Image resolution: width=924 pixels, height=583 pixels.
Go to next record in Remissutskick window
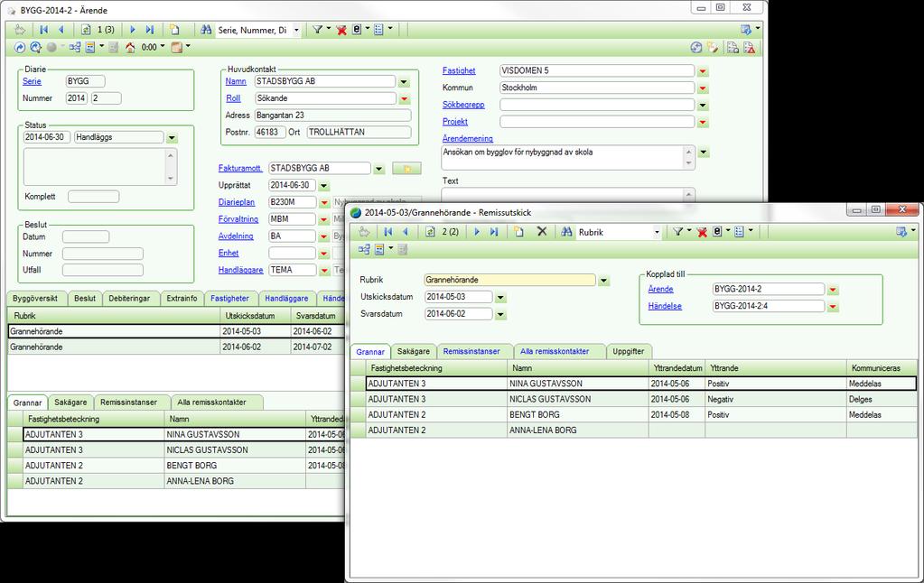point(477,232)
